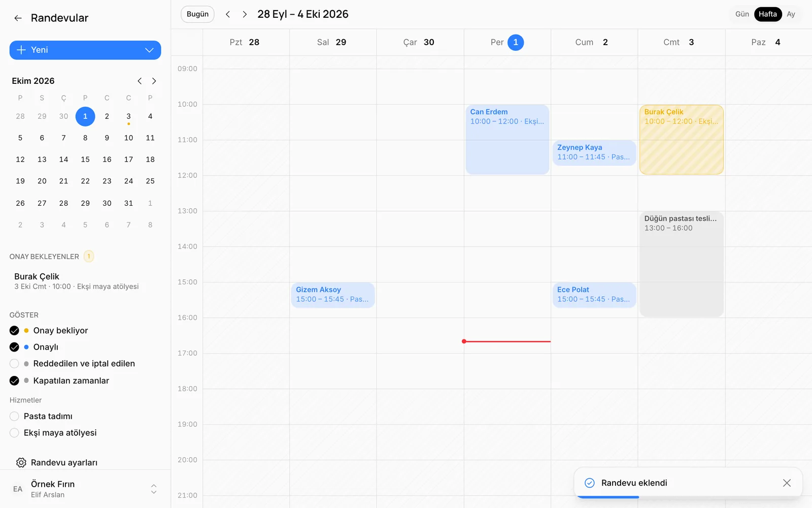Switch to Gün view
The width and height of the screenshot is (812, 508).
[x=742, y=14]
